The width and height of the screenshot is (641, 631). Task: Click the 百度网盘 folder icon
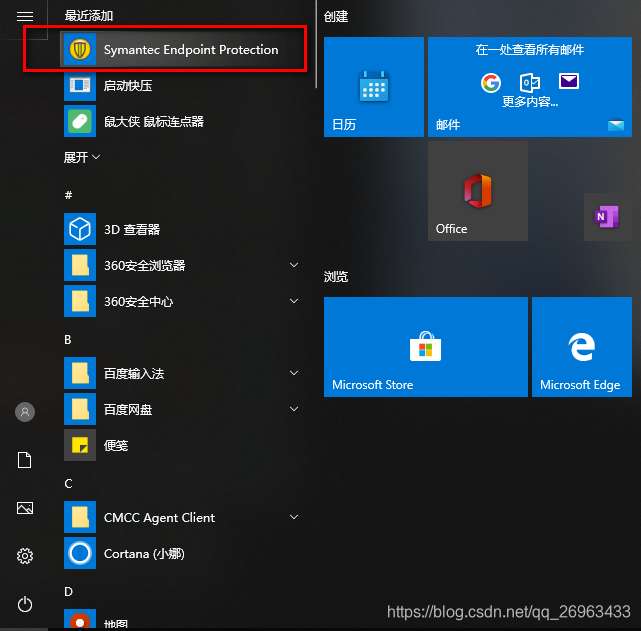(80, 409)
